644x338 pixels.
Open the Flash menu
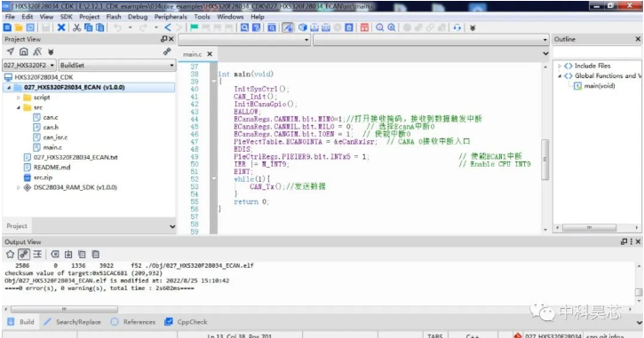(x=114, y=17)
